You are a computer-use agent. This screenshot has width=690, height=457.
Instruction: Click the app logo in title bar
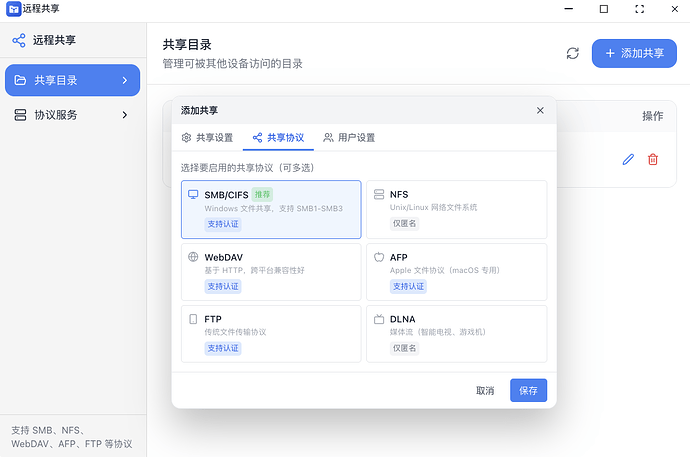tap(13, 9)
